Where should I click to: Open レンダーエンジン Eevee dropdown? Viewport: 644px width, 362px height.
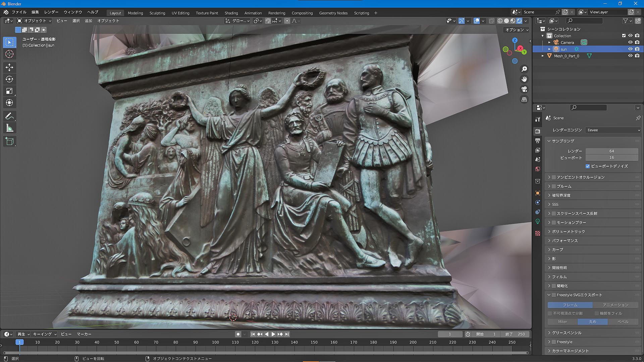coord(613,130)
